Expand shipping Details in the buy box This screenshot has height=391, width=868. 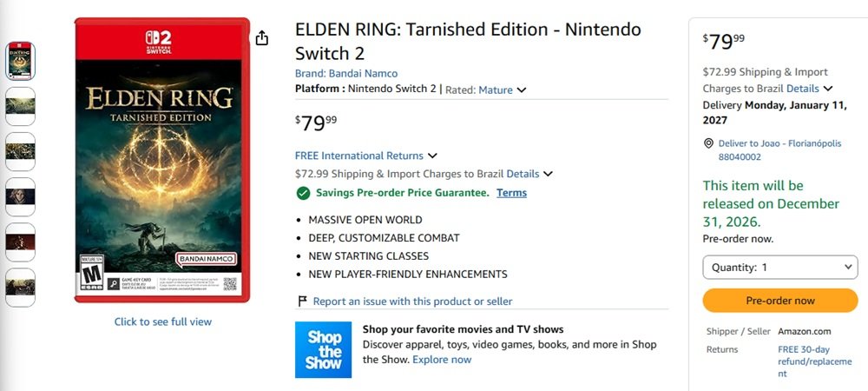tap(809, 89)
